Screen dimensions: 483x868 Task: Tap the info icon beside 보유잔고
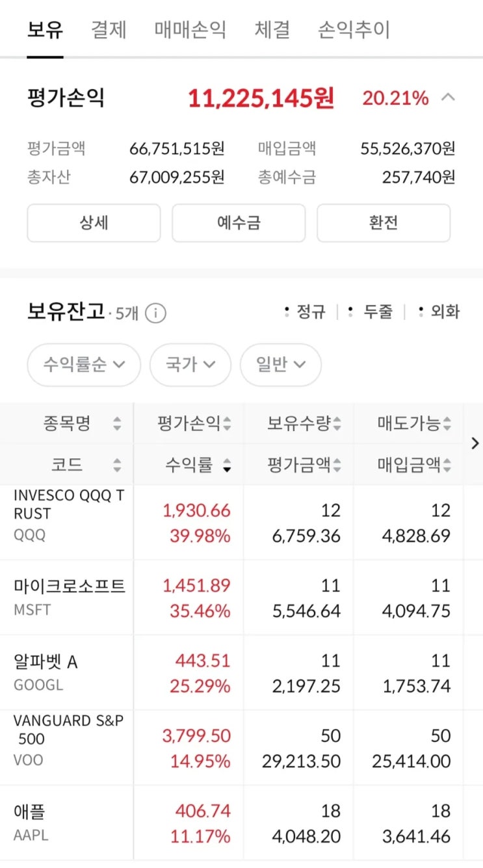tap(155, 313)
